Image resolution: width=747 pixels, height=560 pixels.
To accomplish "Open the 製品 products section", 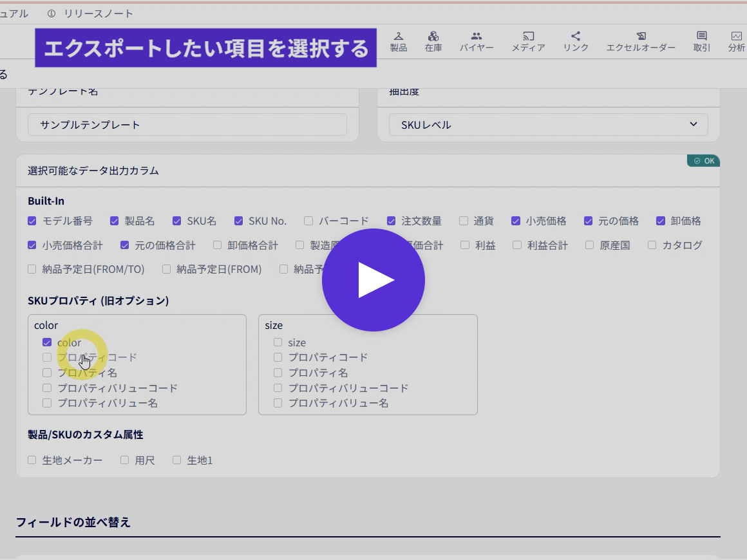I will pyautogui.click(x=398, y=42).
